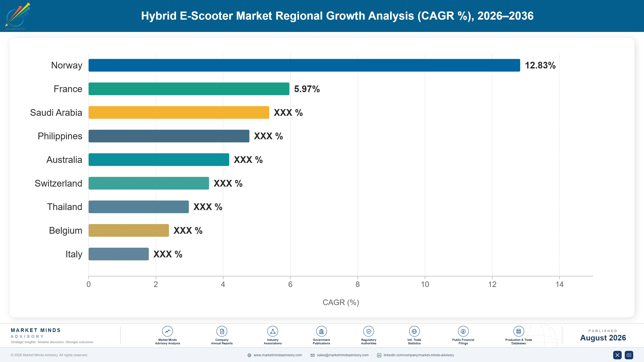
Task: Click the Saudi Arabia axis label
Action: pyautogui.click(x=56, y=113)
